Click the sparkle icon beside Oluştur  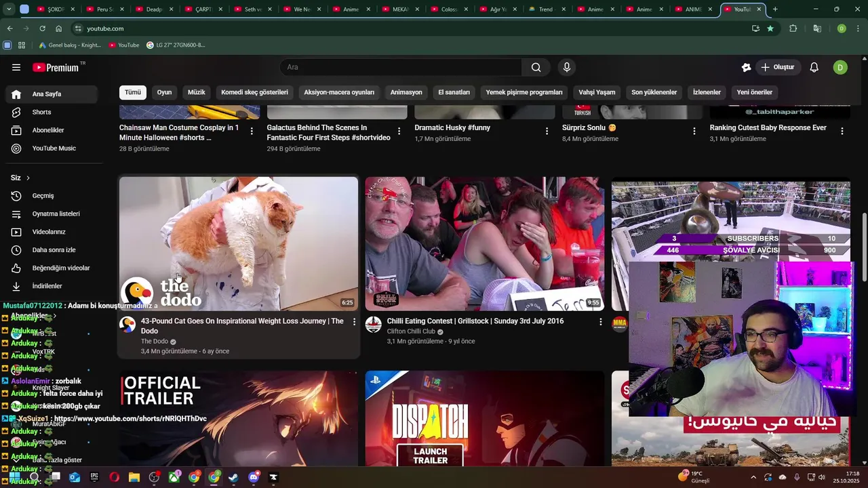click(x=746, y=67)
